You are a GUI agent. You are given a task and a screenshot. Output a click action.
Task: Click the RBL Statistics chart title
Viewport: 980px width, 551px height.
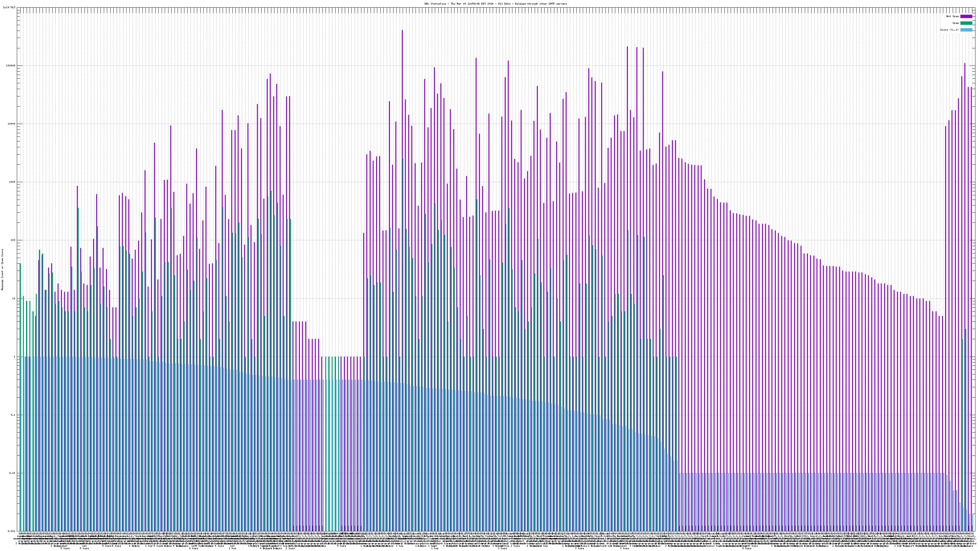point(495,4)
